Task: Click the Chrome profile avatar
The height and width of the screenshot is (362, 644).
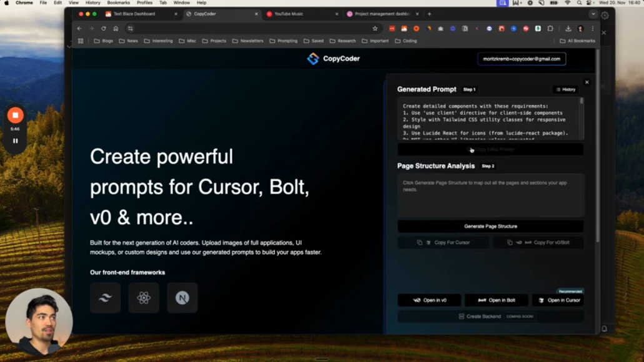Action: (x=581, y=27)
